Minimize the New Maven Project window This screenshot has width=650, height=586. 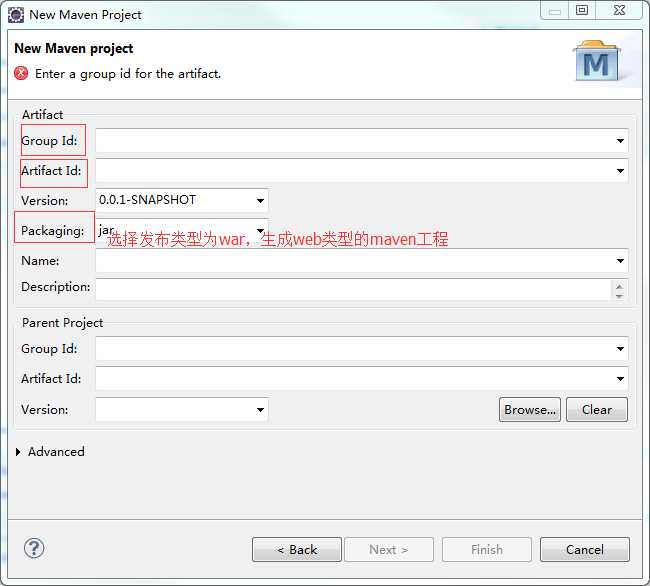[x=555, y=10]
